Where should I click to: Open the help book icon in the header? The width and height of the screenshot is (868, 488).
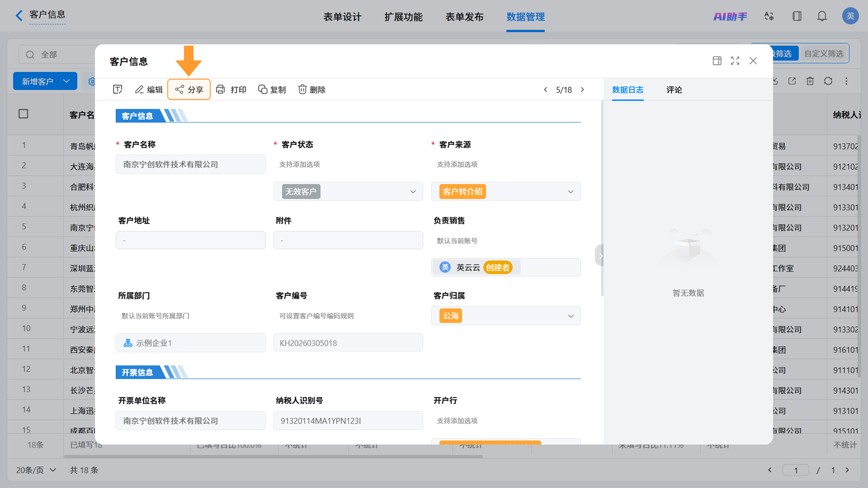coord(797,16)
